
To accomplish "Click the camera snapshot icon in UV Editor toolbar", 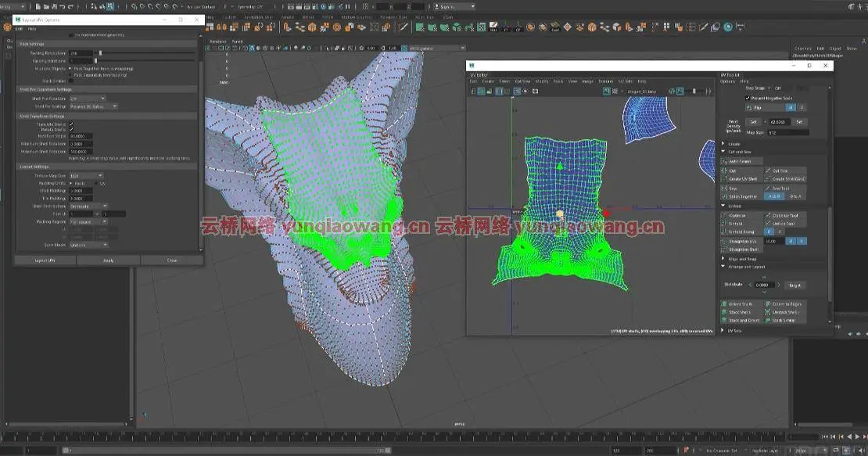I will [x=536, y=92].
